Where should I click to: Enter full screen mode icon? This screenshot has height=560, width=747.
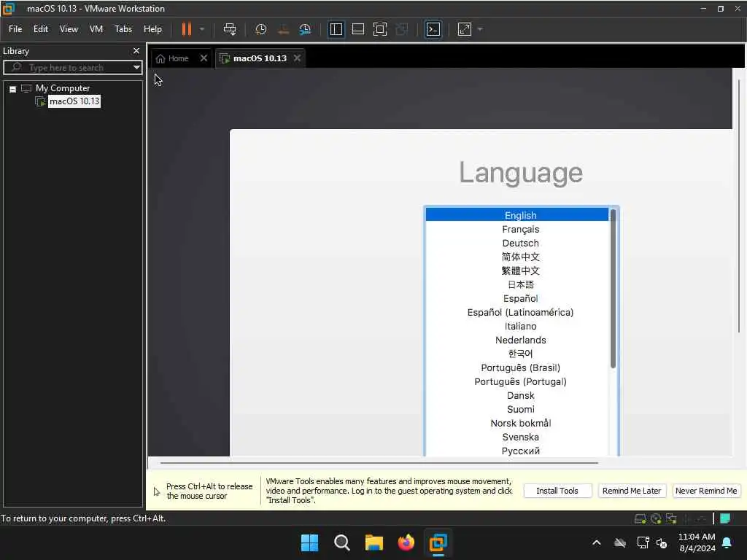(x=379, y=29)
